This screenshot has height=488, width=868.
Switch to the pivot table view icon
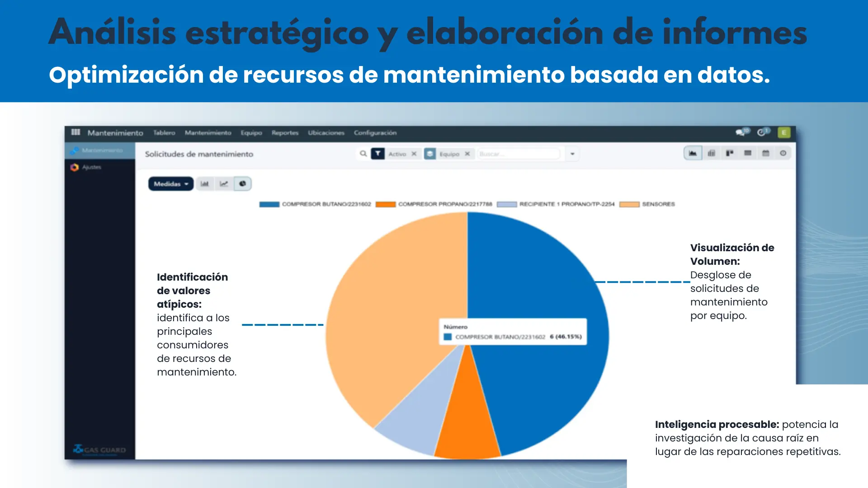[x=711, y=154]
